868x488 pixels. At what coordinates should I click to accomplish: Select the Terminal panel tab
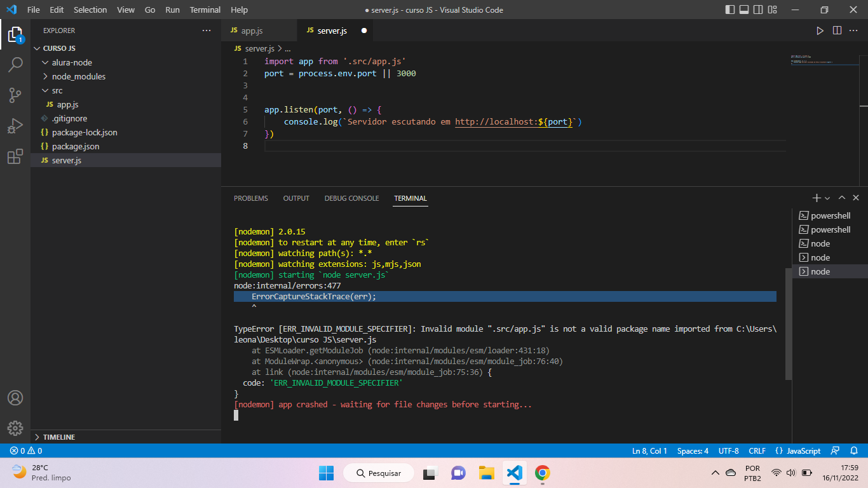(x=410, y=198)
